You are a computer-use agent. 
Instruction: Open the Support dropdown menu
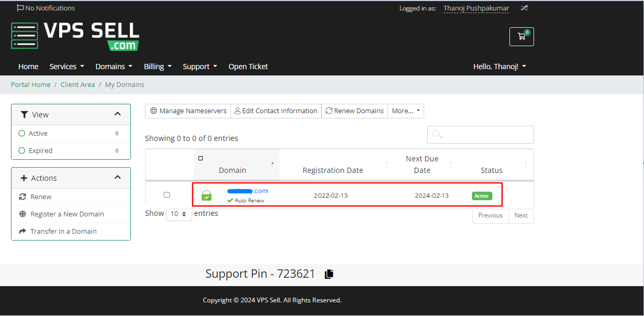(199, 67)
